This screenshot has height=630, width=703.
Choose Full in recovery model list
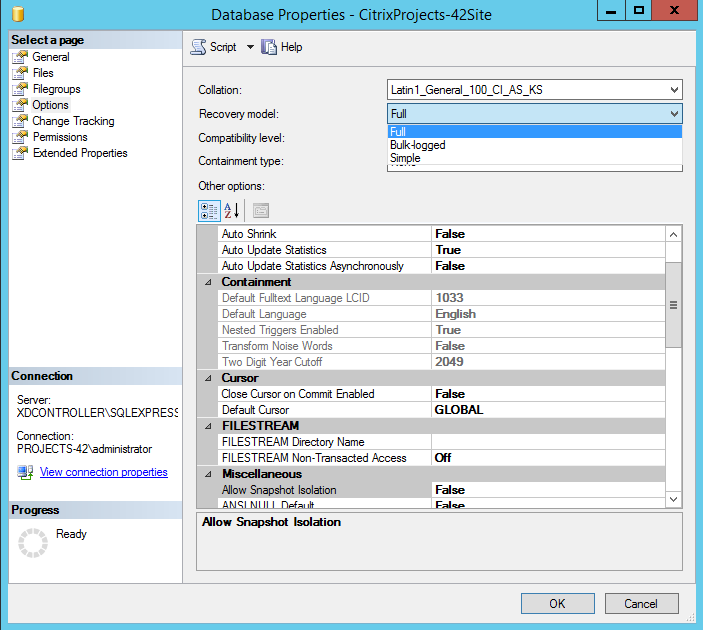(x=534, y=132)
